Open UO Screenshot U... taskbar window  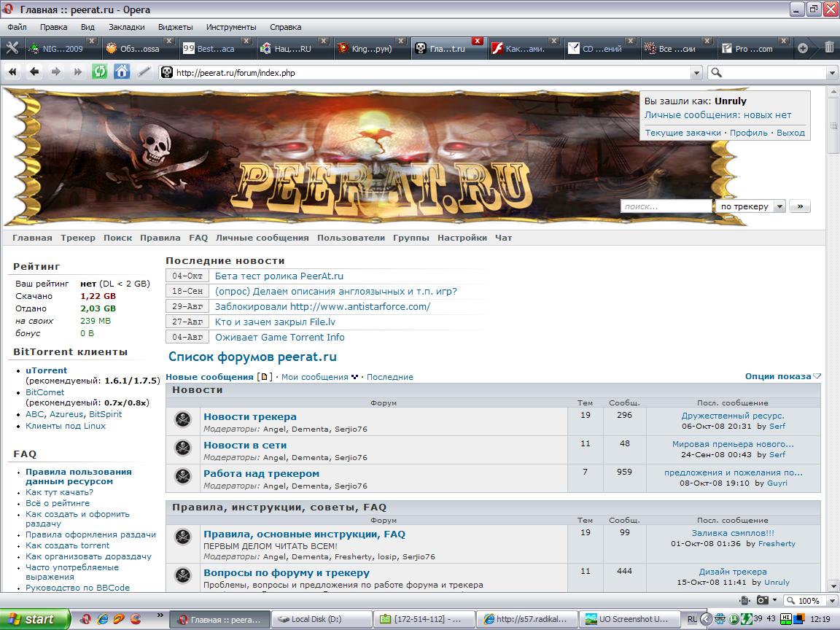630,619
